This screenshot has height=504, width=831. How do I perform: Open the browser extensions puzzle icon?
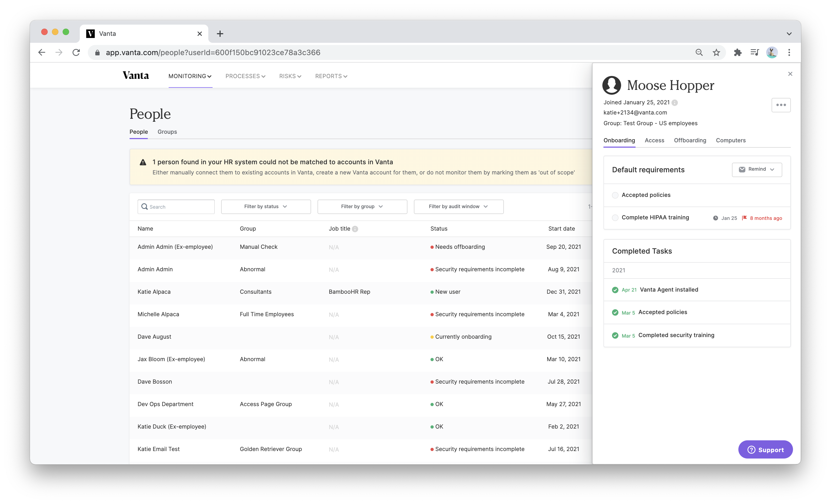pyautogui.click(x=737, y=52)
